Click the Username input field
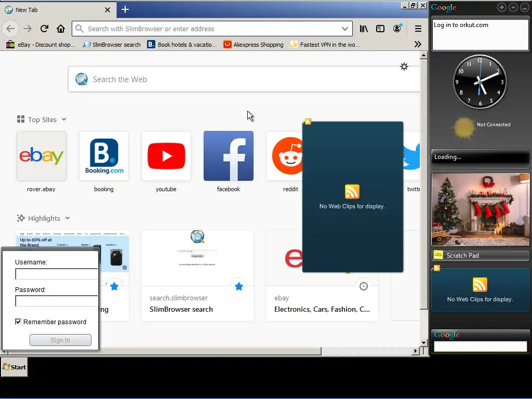This screenshot has height=399, width=532. tap(56, 274)
